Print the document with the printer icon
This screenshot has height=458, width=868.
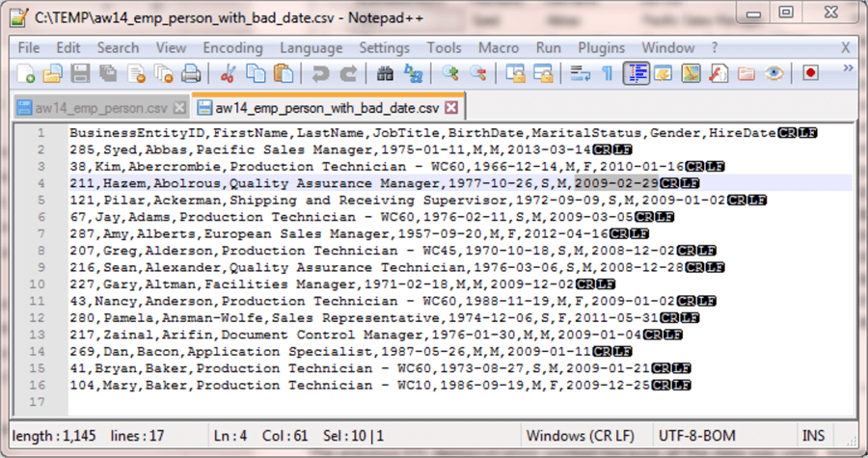[191, 73]
